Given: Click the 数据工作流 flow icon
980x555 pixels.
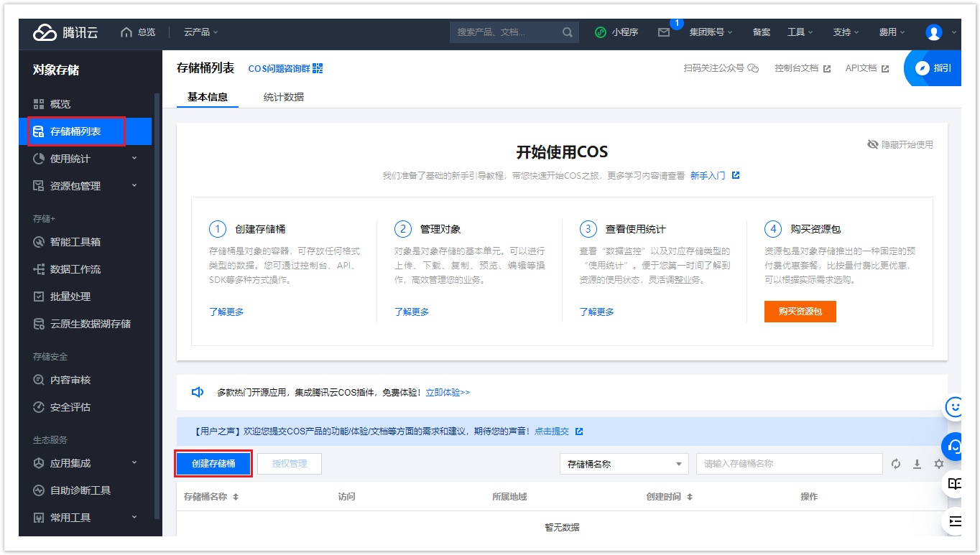Looking at the screenshot, I should click(39, 269).
